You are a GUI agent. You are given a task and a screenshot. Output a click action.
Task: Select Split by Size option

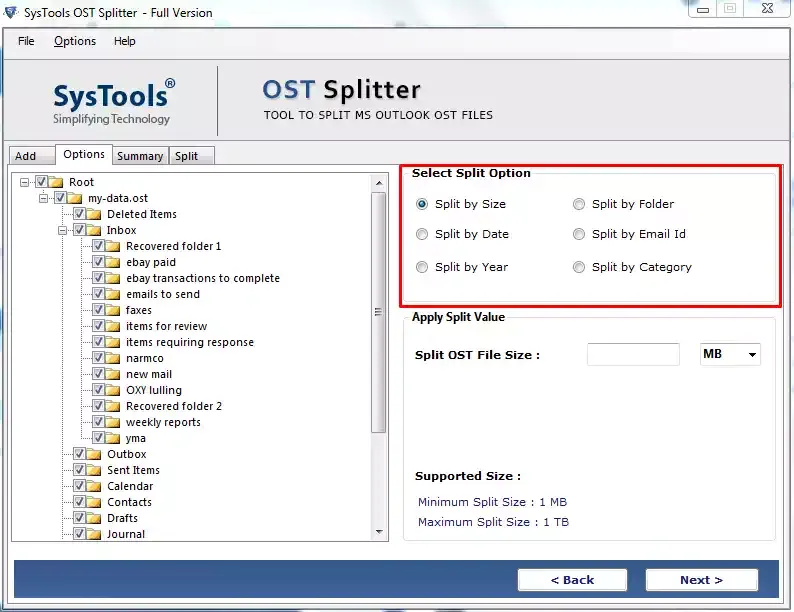point(422,204)
